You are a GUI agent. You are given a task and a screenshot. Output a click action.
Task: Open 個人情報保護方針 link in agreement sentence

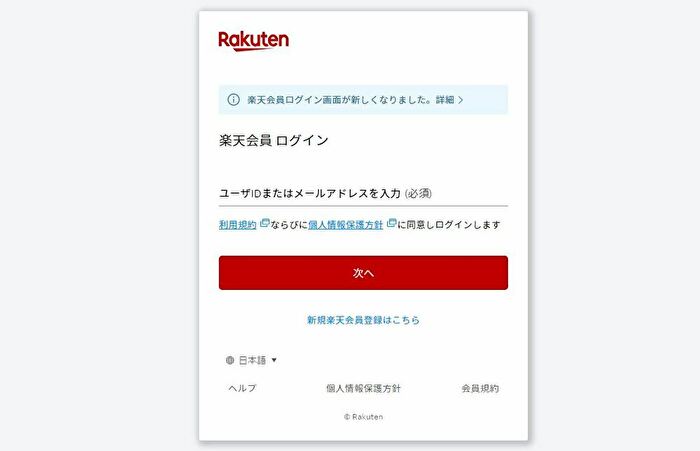[346, 225]
